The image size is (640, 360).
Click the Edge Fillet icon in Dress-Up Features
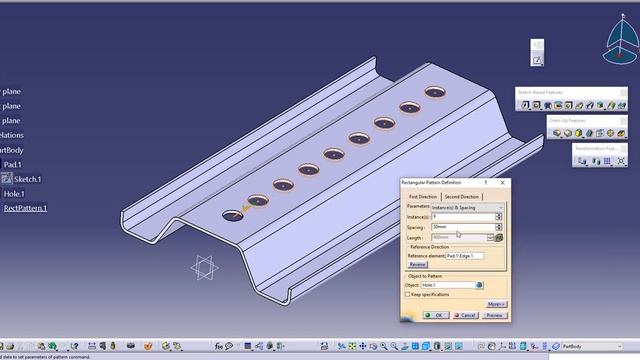coord(557,133)
